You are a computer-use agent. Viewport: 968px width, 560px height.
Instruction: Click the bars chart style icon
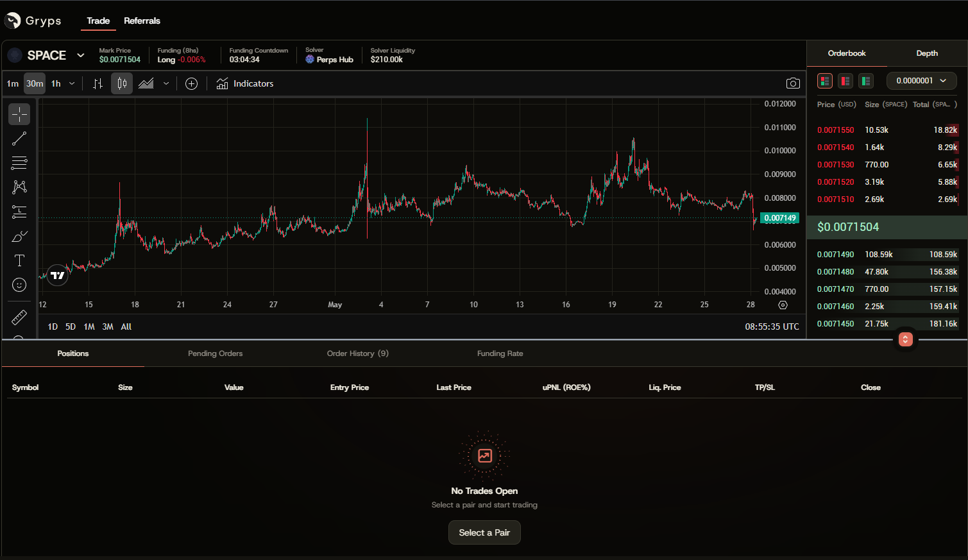98,83
